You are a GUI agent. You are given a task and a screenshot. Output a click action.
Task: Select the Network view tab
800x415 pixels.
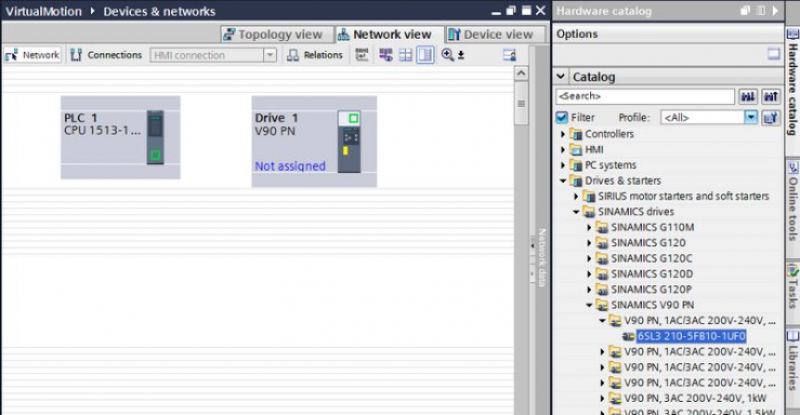(x=390, y=34)
